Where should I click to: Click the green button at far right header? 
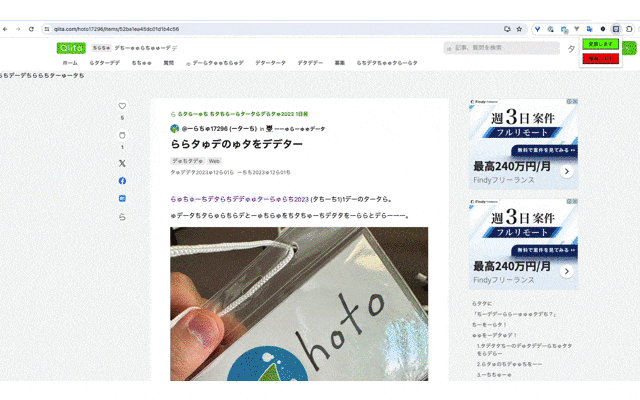coord(630,48)
